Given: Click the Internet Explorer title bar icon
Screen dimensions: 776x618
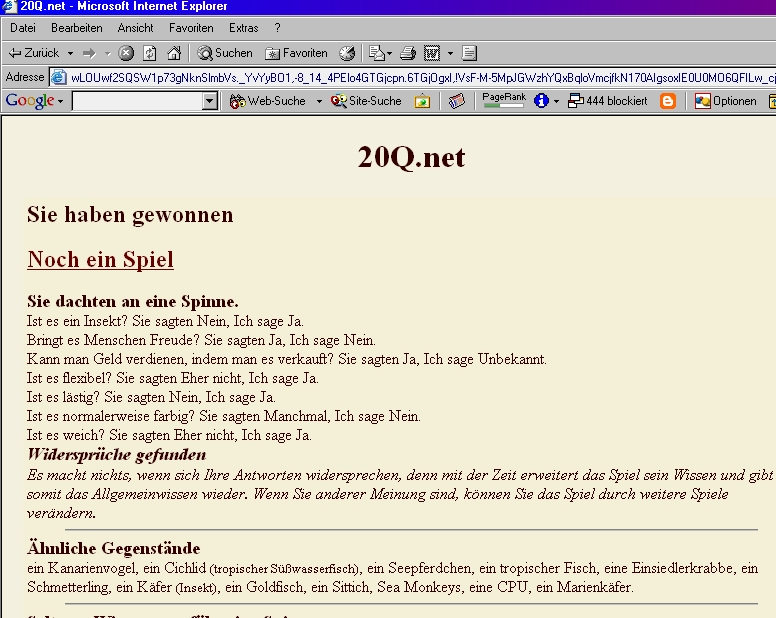Looking at the screenshot, I should [x=9, y=6].
